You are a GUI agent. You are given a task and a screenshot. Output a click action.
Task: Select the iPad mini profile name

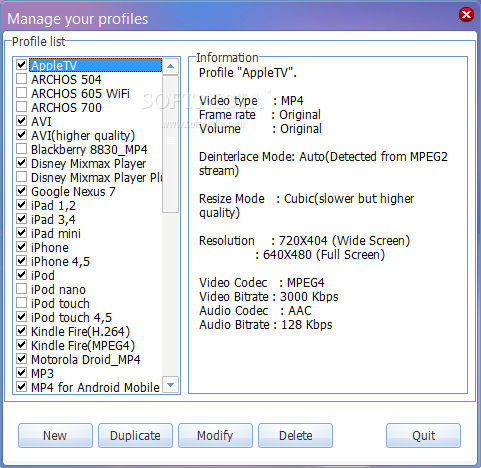click(x=56, y=234)
